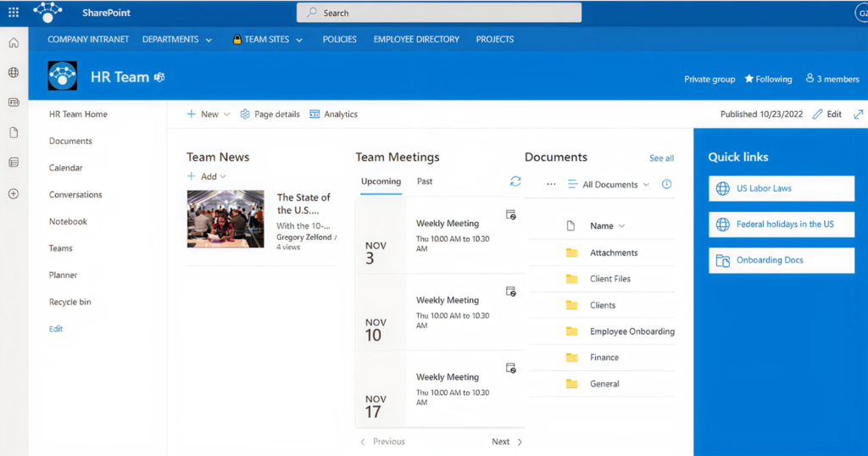The image size is (868, 456).
Task: Click the Edit pencil icon
Action: 817,114
